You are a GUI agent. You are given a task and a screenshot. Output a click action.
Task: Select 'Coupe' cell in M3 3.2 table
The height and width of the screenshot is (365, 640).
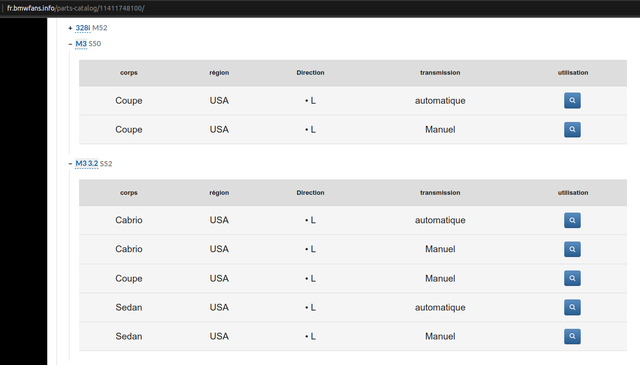pyautogui.click(x=129, y=278)
